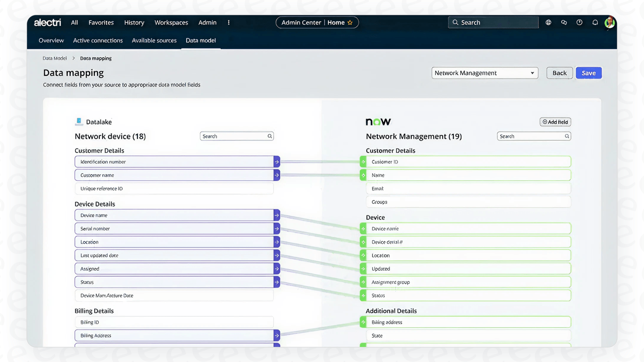The height and width of the screenshot is (362, 644).
Task: Click the Add field button
Action: coord(555,122)
